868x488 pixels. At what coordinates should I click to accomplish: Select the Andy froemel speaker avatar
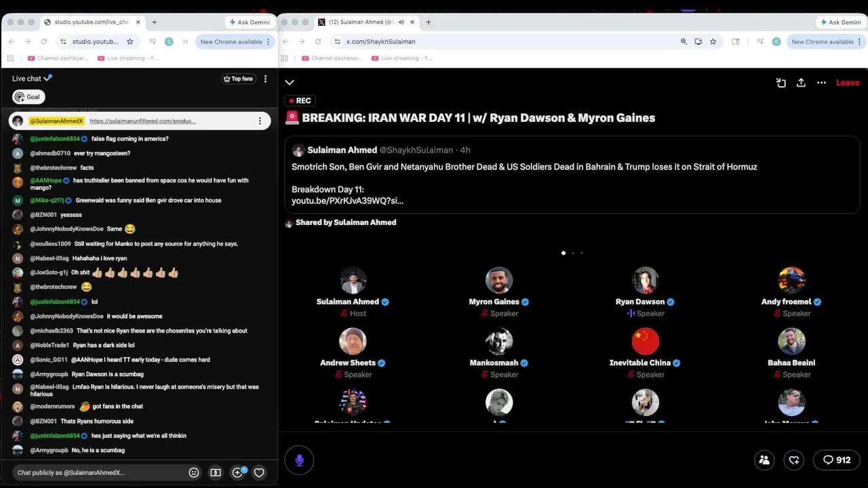coord(791,281)
